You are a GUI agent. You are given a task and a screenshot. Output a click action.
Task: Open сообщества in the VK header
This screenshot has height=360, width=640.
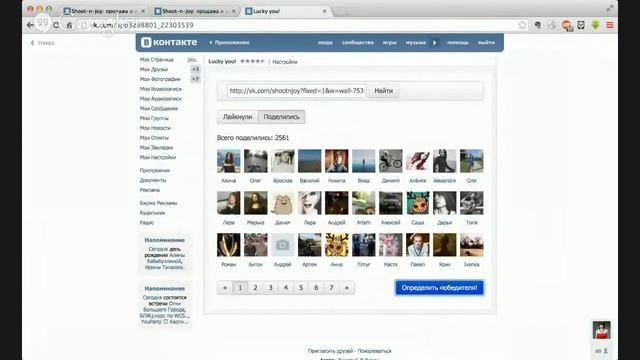pyautogui.click(x=358, y=42)
